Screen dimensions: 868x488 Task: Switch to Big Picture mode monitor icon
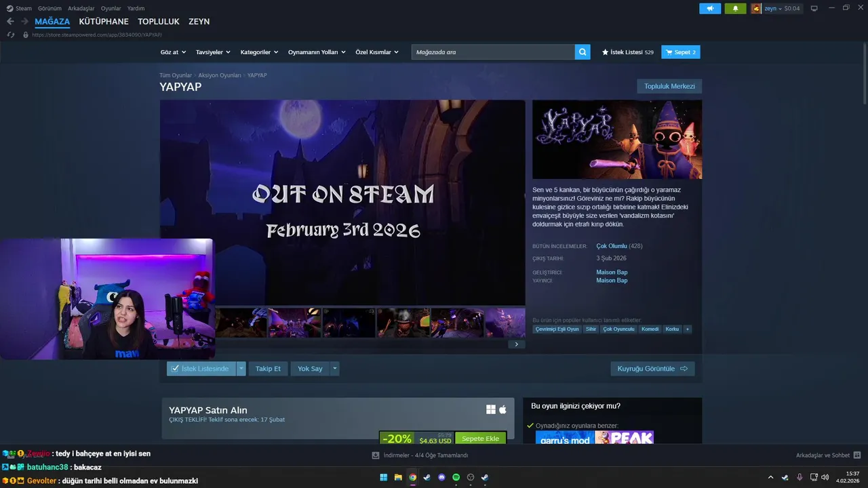tap(814, 8)
